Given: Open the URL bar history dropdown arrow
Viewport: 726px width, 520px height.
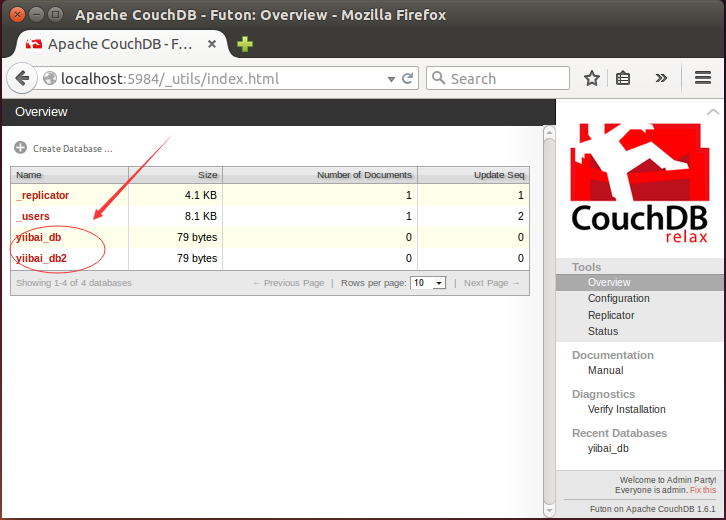Looking at the screenshot, I should pyautogui.click(x=388, y=79).
